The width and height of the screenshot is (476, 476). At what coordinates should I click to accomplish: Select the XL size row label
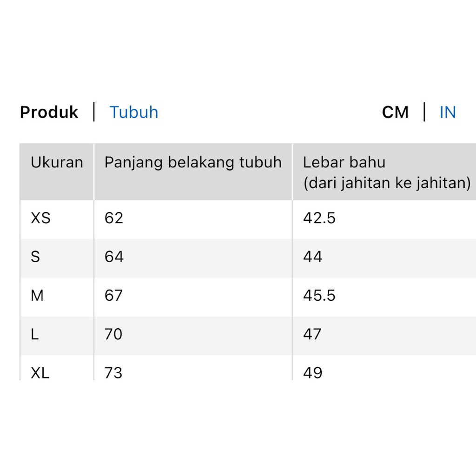click(40, 372)
